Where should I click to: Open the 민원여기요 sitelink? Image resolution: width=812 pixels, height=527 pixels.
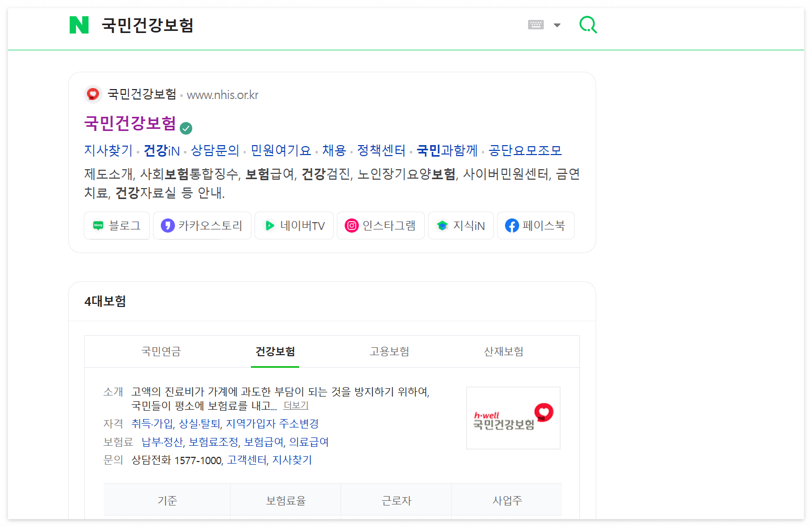281,150
